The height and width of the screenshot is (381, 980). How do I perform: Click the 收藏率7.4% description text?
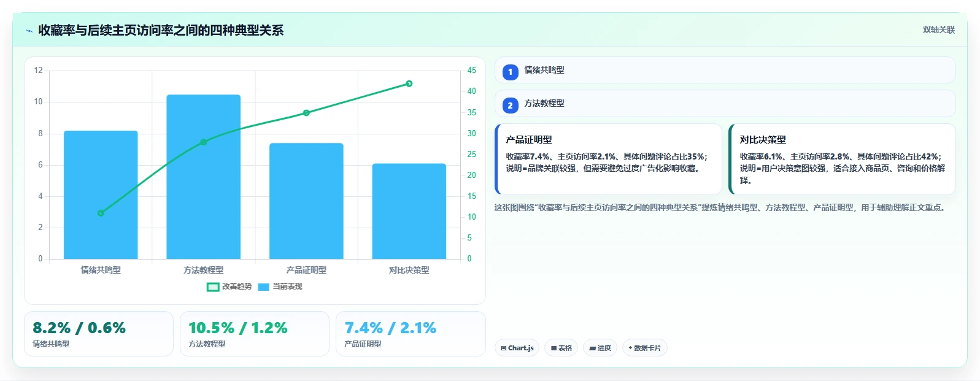click(x=606, y=163)
